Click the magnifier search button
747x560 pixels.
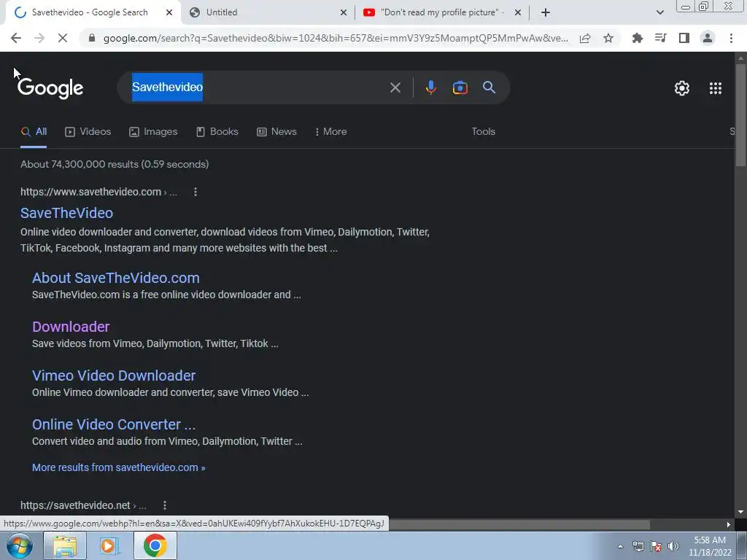tap(489, 87)
